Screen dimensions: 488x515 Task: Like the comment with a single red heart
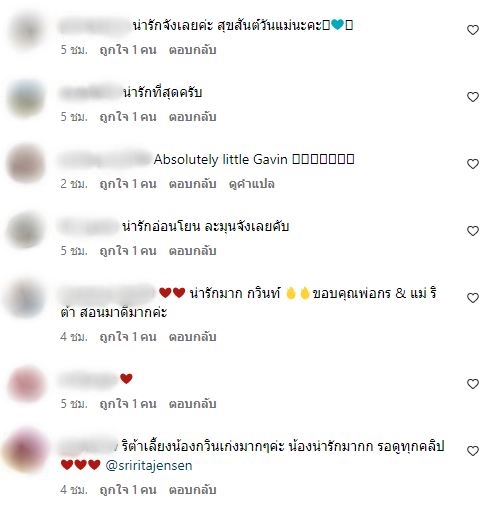pos(472,384)
